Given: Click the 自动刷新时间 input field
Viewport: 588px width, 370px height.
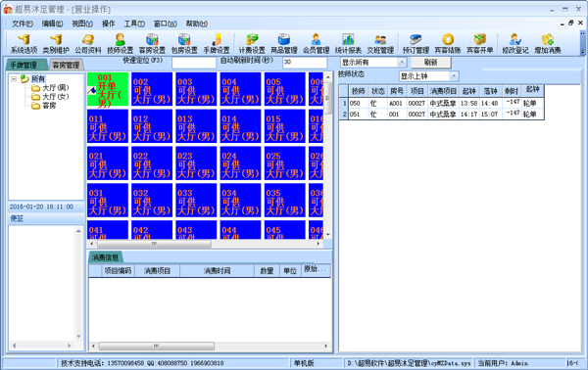Looking at the screenshot, I should [x=305, y=63].
